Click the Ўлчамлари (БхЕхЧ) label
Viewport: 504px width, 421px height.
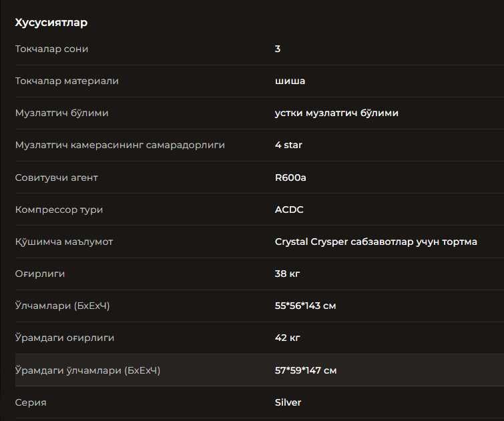click(x=62, y=306)
